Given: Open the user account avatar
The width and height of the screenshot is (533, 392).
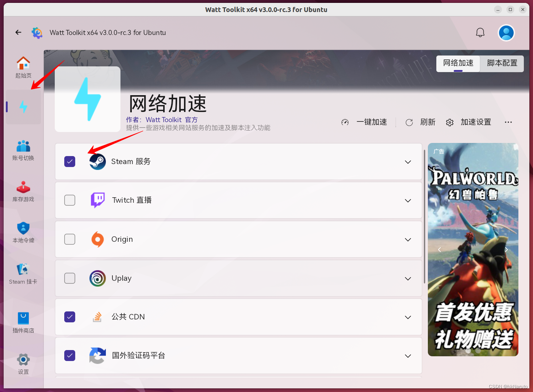Looking at the screenshot, I should [506, 33].
